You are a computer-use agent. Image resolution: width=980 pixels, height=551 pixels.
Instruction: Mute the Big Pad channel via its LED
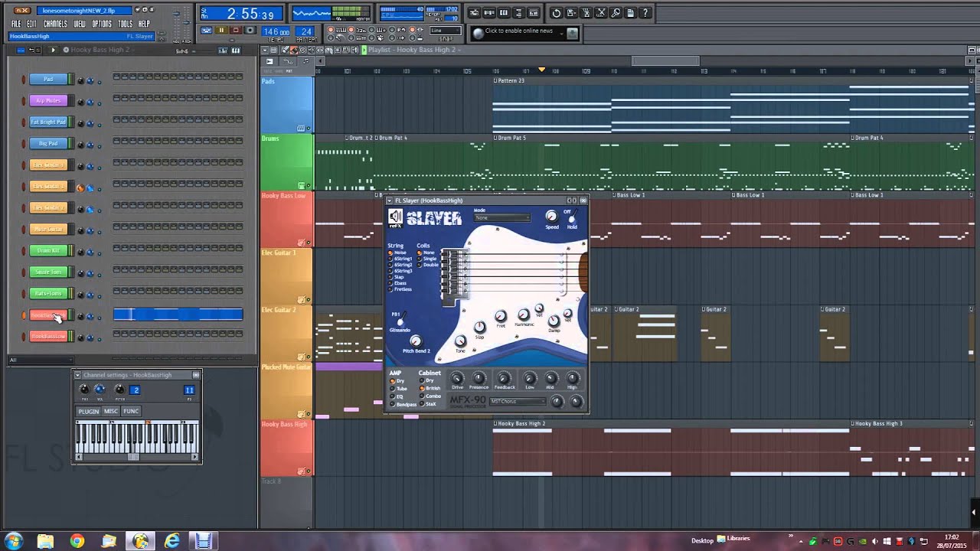tap(24, 144)
